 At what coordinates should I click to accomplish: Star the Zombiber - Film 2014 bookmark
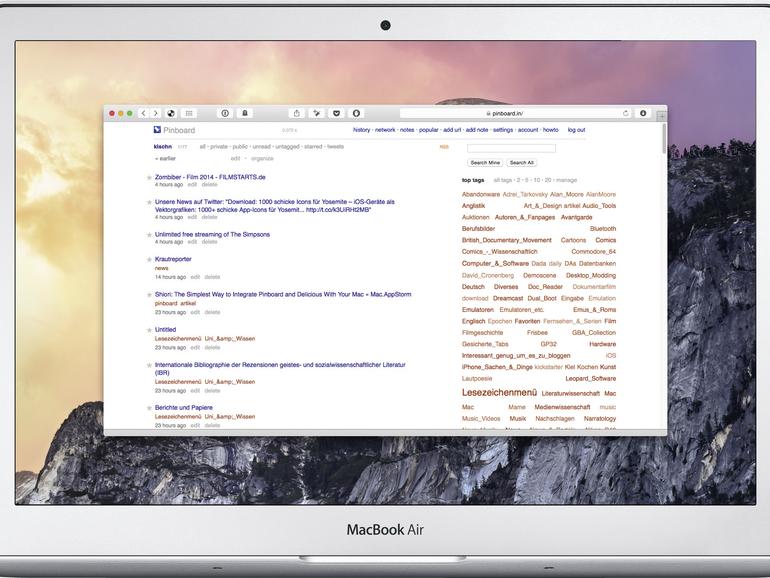pyautogui.click(x=149, y=178)
